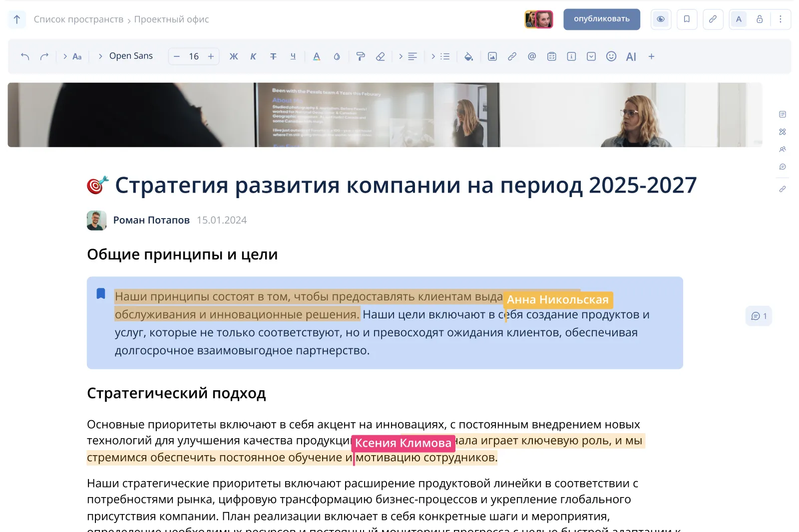Go to Проектный офис breadcrumb
The height and width of the screenshot is (532, 799).
click(x=171, y=19)
